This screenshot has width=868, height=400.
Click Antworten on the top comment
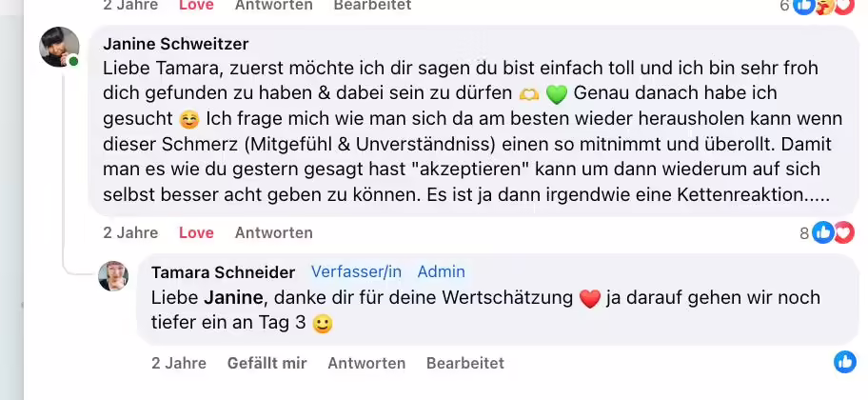point(274,5)
